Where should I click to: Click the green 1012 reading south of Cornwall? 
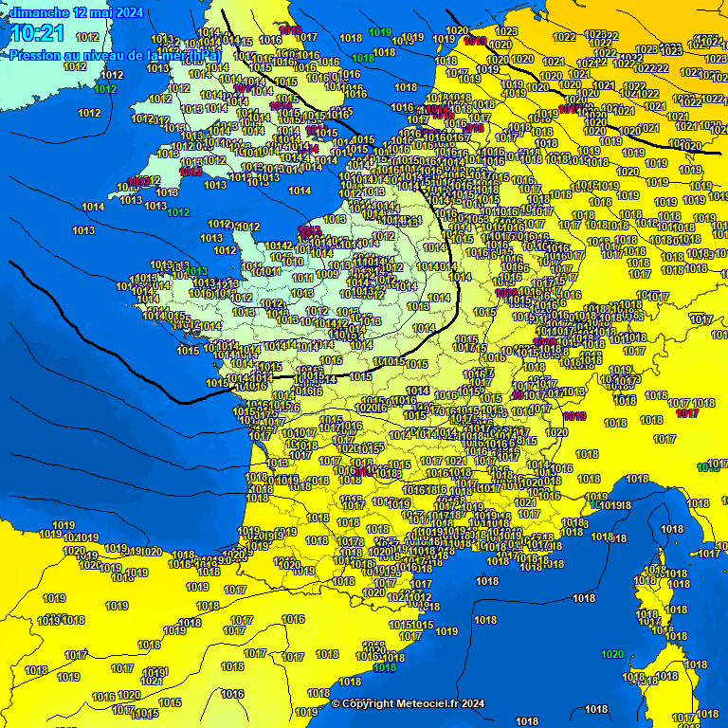point(178,212)
